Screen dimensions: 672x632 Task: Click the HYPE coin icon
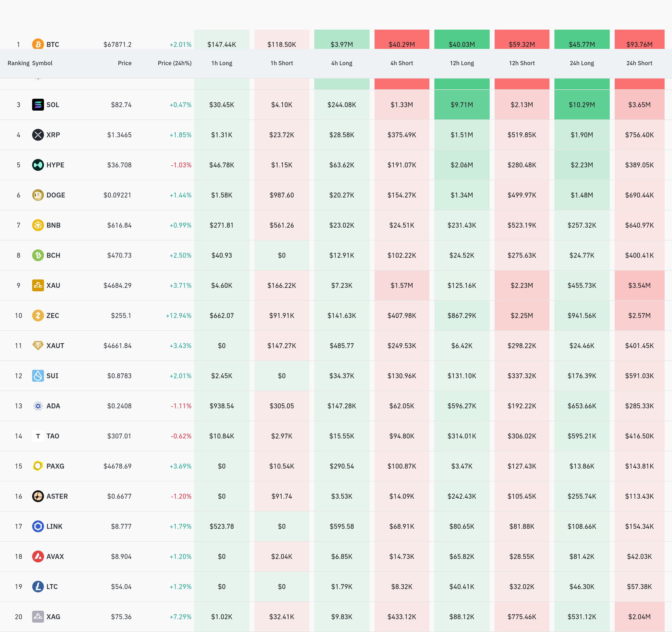click(38, 165)
